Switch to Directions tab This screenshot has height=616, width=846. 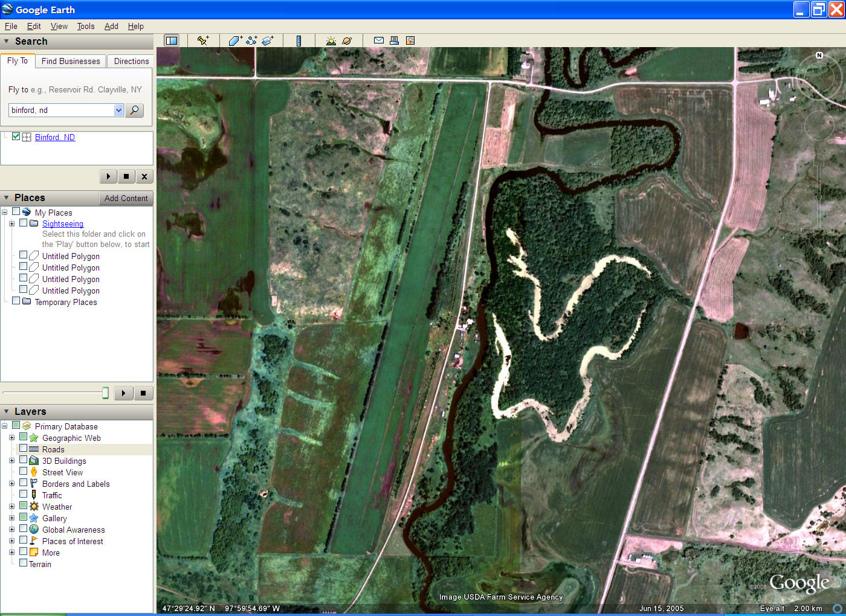[x=131, y=61]
